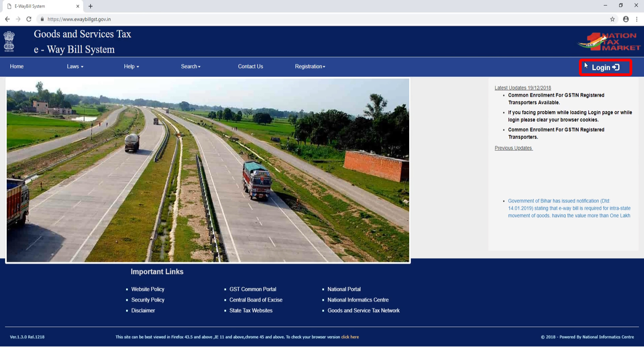
Task: Go to the Home menu item
Action: pyautogui.click(x=17, y=66)
